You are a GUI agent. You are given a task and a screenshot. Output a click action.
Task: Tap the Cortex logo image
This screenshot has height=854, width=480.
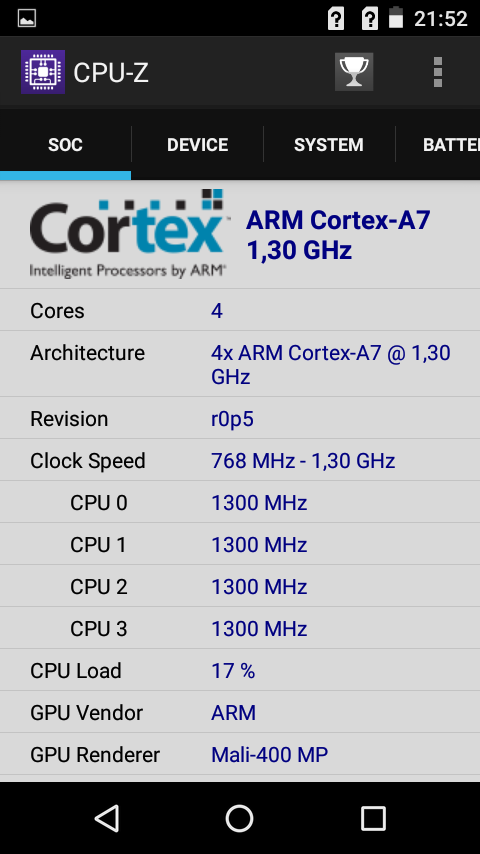tap(128, 233)
